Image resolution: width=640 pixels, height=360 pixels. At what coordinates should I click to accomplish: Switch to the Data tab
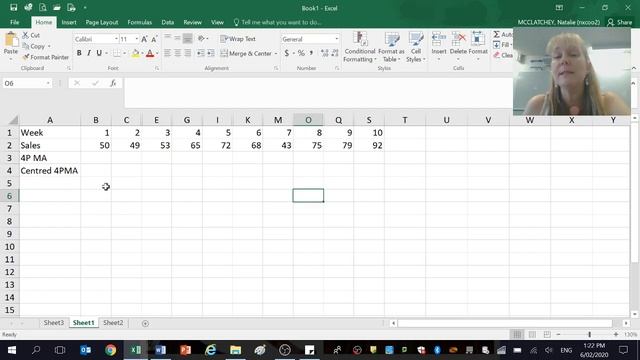point(168,22)
